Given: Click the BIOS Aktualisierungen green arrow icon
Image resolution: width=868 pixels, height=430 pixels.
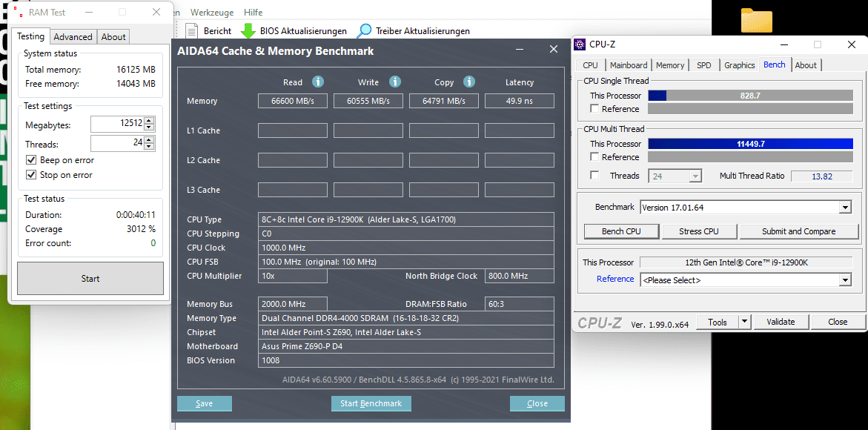Looking at the screenshot, I should click(248, 31).
